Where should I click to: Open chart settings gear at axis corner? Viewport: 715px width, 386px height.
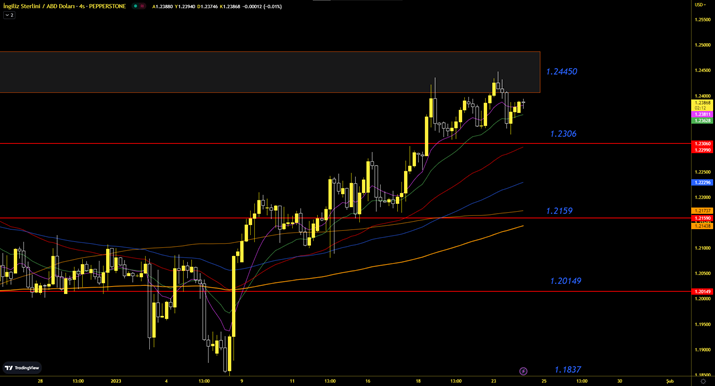[x=703, y=381]
